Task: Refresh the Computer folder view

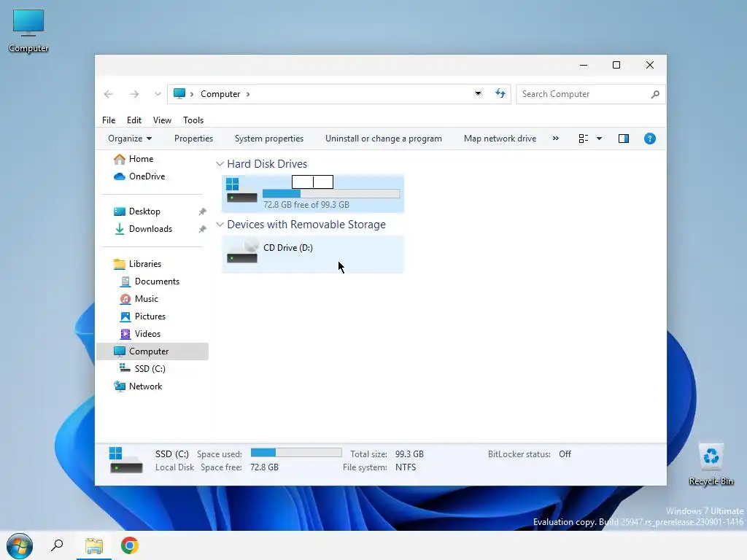Action: click(x=500, y=93)
